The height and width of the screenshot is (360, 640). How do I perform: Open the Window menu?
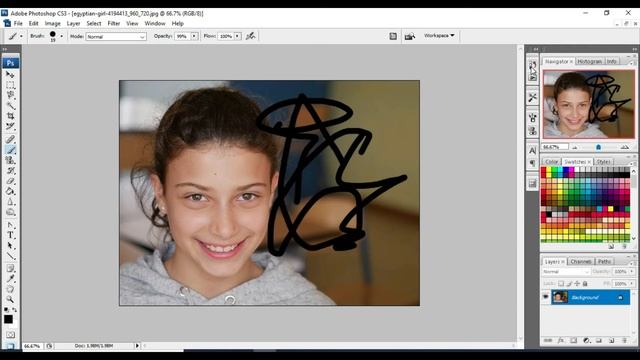[x=155, y=24]
